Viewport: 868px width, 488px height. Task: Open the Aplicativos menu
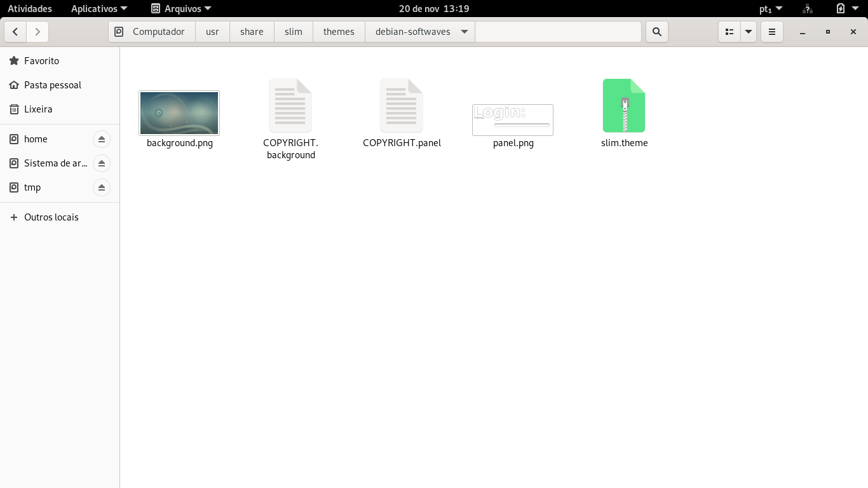[x=99, y=9]
